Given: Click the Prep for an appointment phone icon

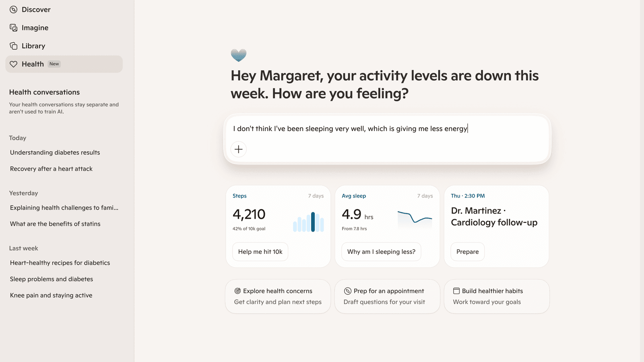Looking at the screenshot, I should tap(347, 291).
